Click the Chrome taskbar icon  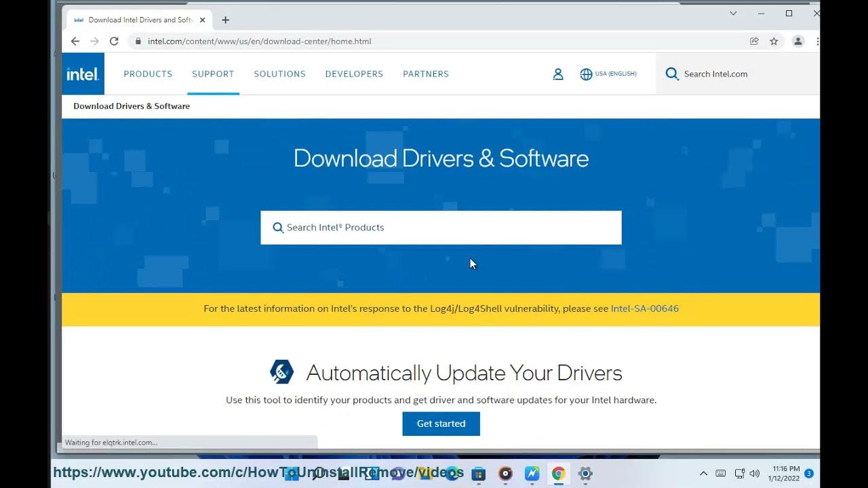[x=559, y=474]
